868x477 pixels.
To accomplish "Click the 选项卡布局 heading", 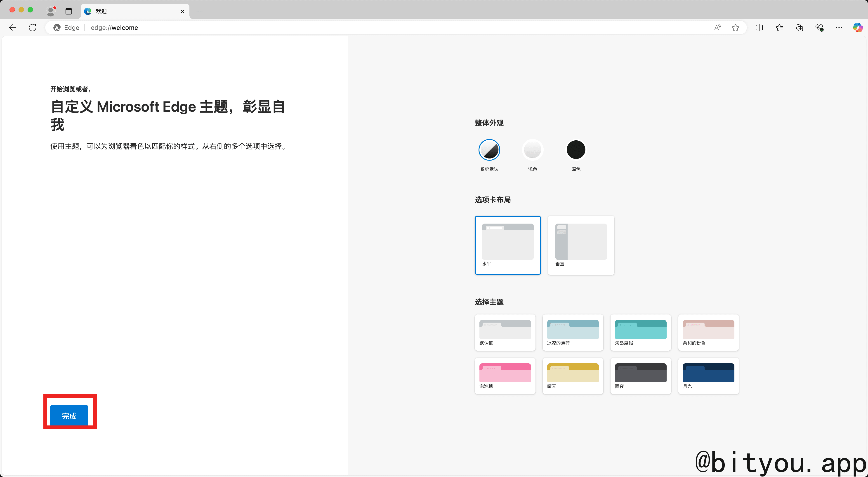I will 493,200.
